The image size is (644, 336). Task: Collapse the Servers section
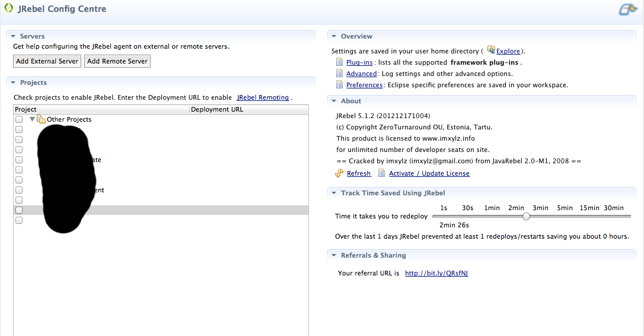(13, 36)
